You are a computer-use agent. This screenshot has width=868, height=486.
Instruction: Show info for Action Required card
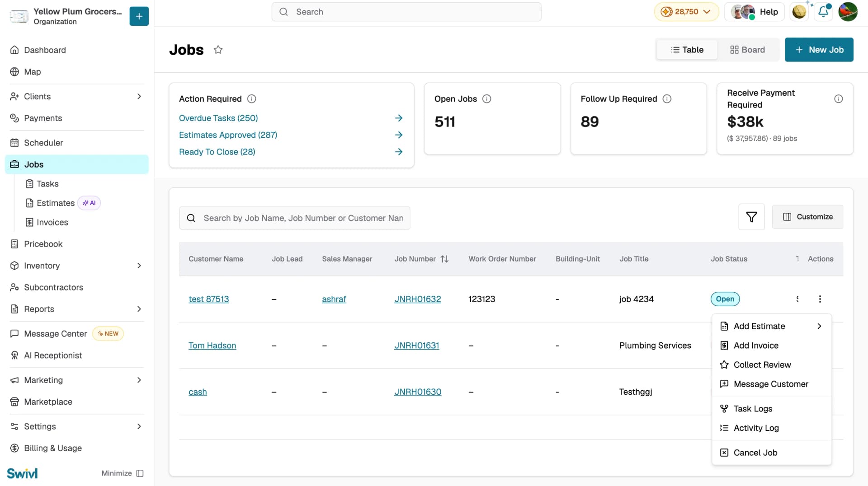coord(252,99)
